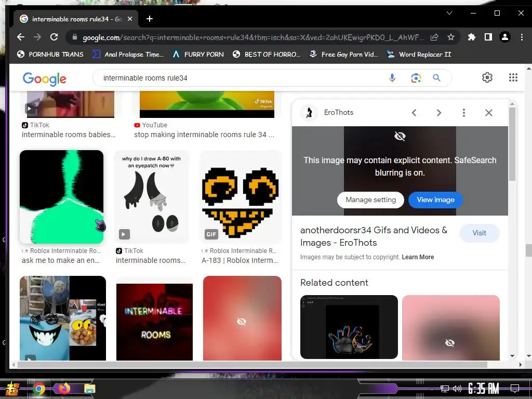Screen dimensions: 532x399
Task: Open 'stop making interminable rooms rule 34' YouTube link
Action: [x=204, y=135]
